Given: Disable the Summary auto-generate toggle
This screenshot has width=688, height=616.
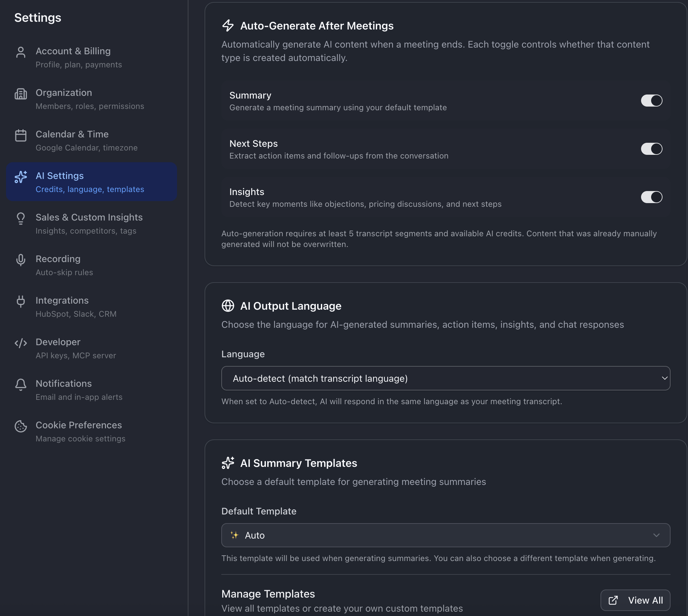Looking at the screenshot, I should coord(651,101).
